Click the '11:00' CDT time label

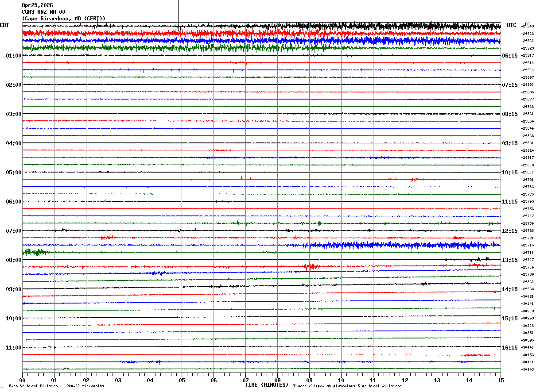click(14, 348)
